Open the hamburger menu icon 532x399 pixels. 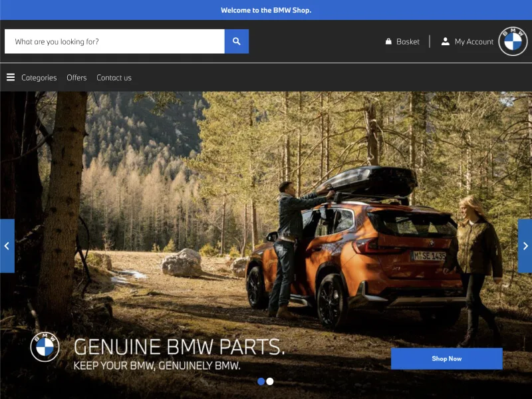pyautogui.click(x=11, y=77)
